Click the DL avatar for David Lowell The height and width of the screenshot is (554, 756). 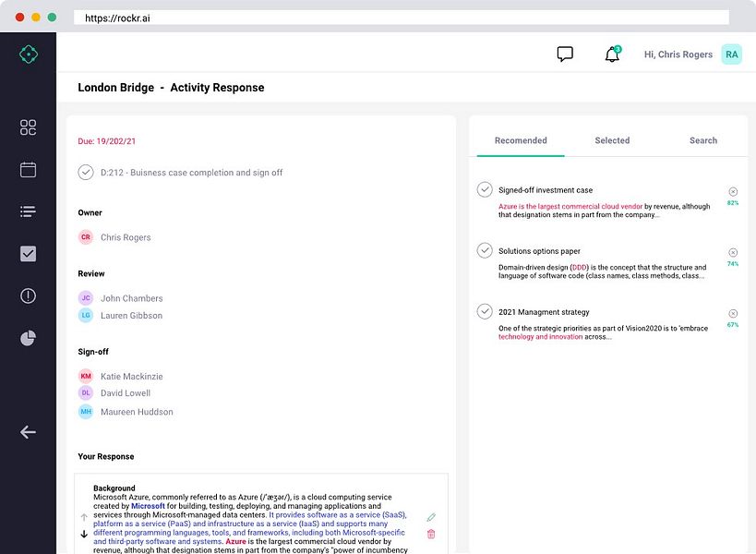[x=85, y=393]
